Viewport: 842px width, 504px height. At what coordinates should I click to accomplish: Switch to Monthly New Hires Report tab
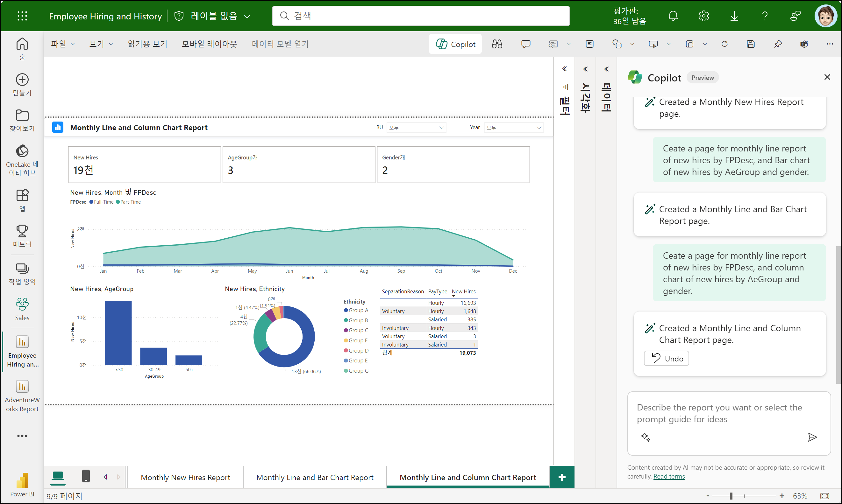(185, 477)
